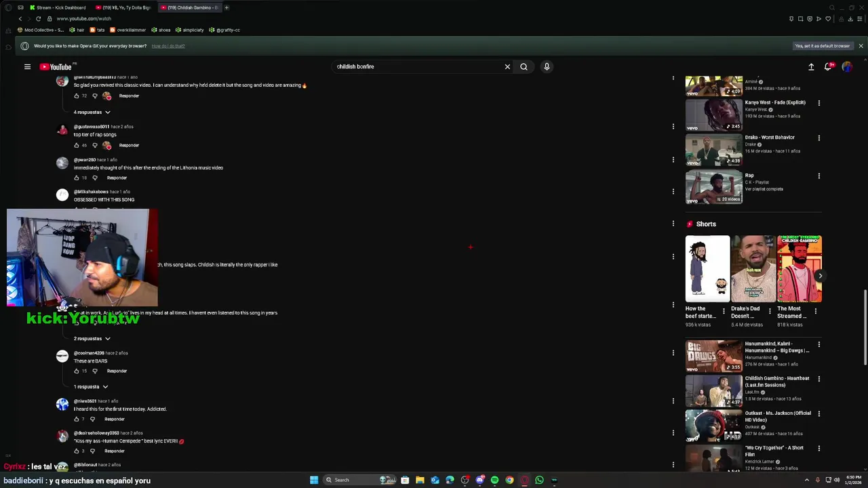Viewport: 868px width, 488px height.
Task: Open the YouTube account avatar menu
Action: (847, 66)
